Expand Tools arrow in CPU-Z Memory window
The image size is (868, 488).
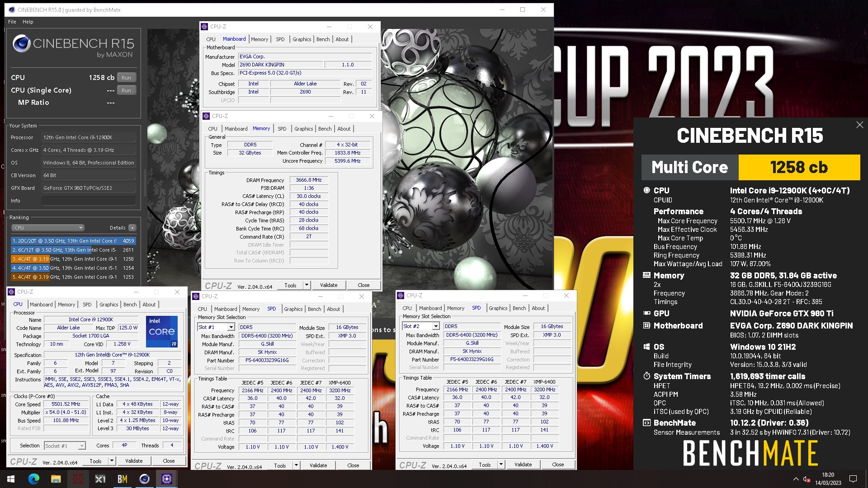coord(307,285)
